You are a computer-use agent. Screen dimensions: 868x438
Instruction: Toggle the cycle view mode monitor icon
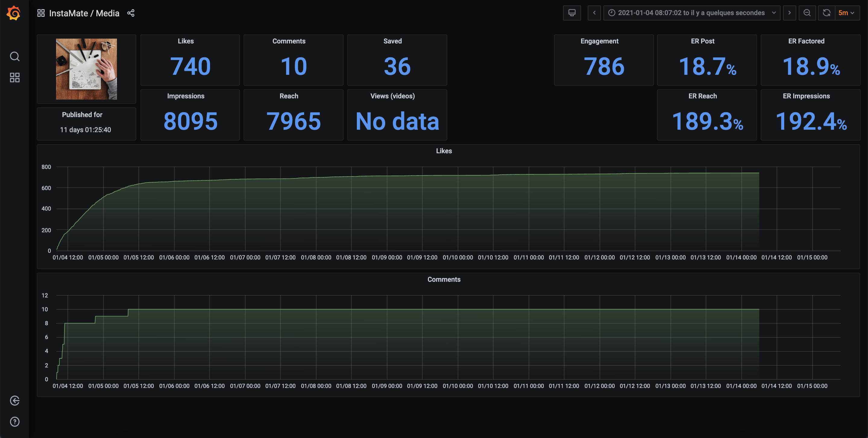[572, 13]
